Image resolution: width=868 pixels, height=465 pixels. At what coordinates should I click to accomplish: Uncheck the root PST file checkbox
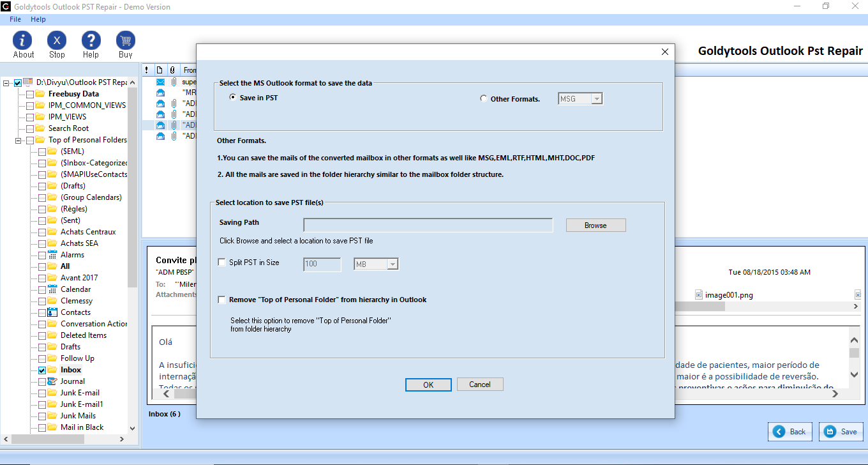[18, 82]
